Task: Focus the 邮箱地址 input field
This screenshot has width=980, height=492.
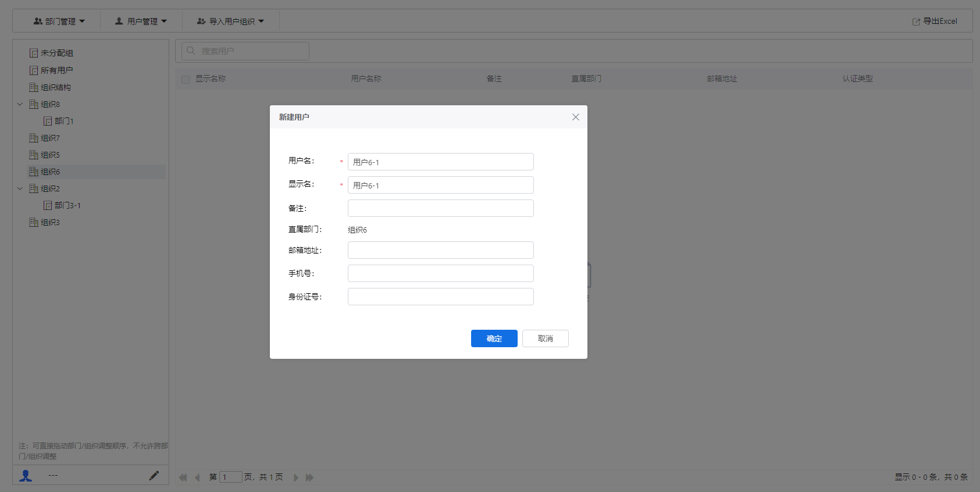Action: 440,250
